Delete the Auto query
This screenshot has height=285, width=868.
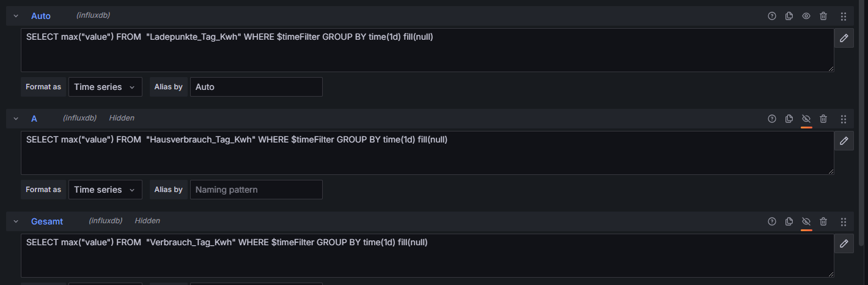[823, 16]
